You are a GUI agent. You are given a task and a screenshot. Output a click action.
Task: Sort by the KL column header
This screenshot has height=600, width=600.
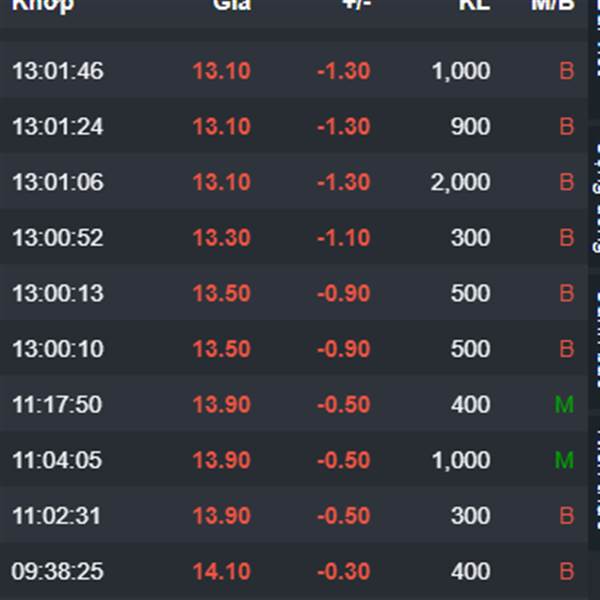click(474, 5)
